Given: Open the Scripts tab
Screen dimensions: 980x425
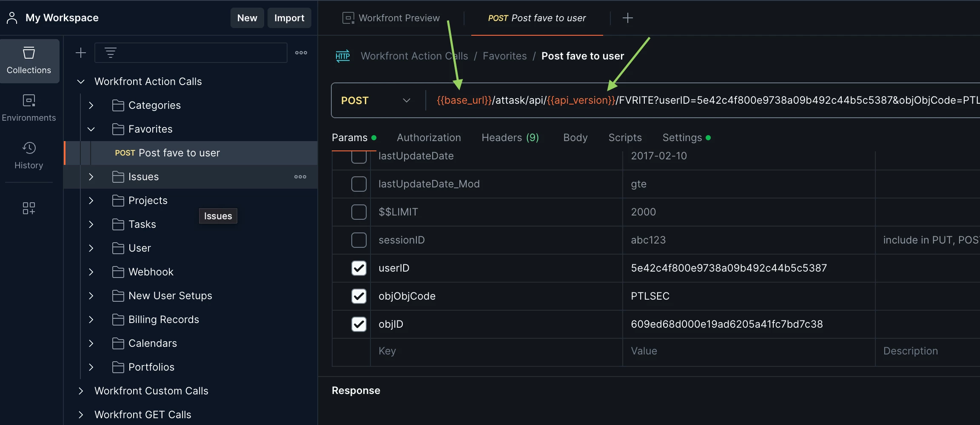Looking at the screenshot, I should 625,138.
